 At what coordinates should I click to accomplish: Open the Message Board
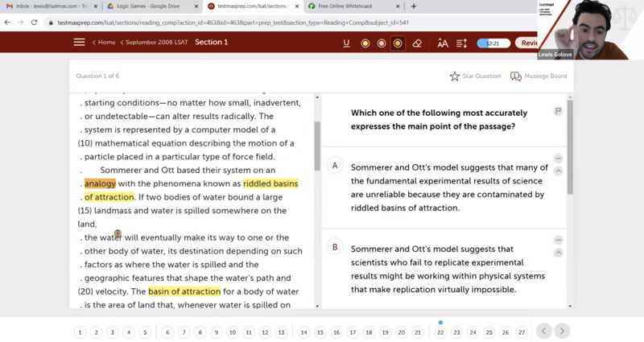(x=539, y=76)
